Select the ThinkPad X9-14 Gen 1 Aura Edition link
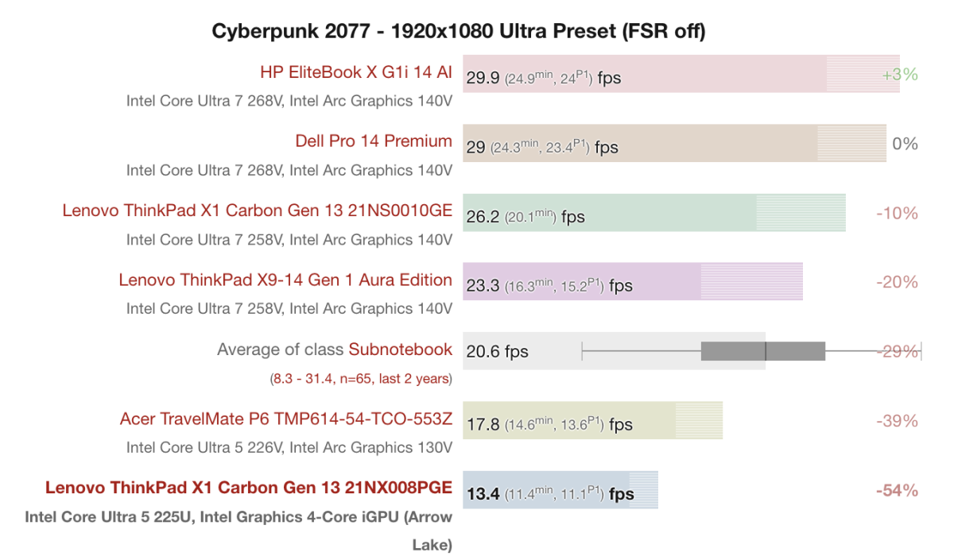 click(285, 280)
